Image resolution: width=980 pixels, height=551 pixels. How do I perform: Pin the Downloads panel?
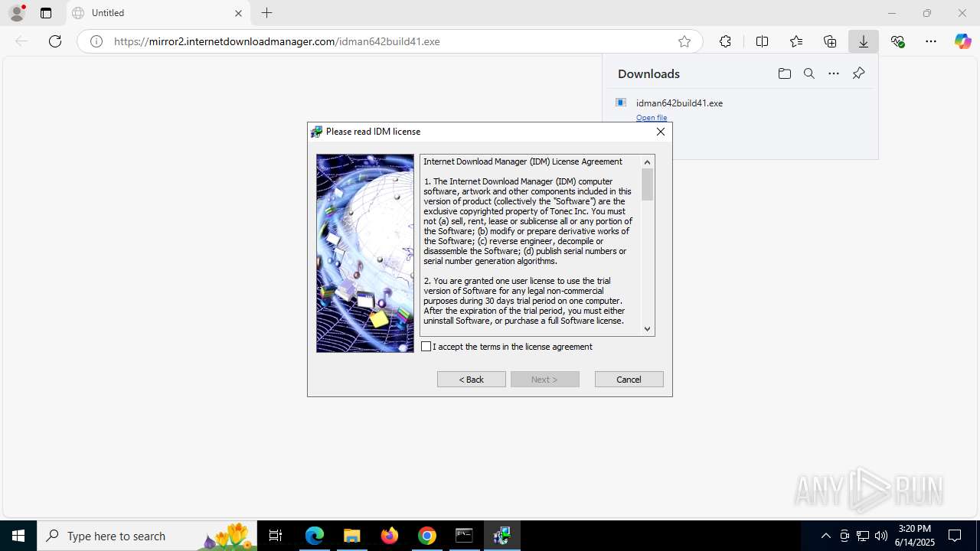pyautogui.click(x=858, y=73)
